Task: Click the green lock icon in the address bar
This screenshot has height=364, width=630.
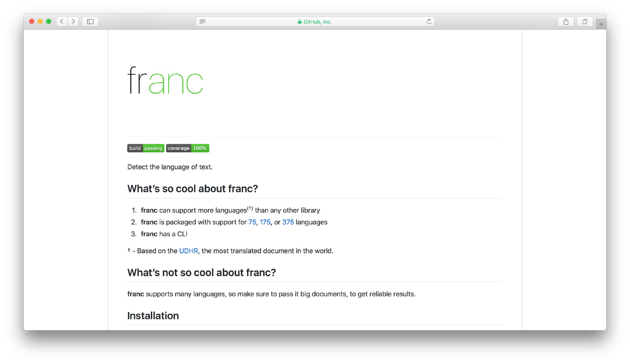Action: point(299,22)
